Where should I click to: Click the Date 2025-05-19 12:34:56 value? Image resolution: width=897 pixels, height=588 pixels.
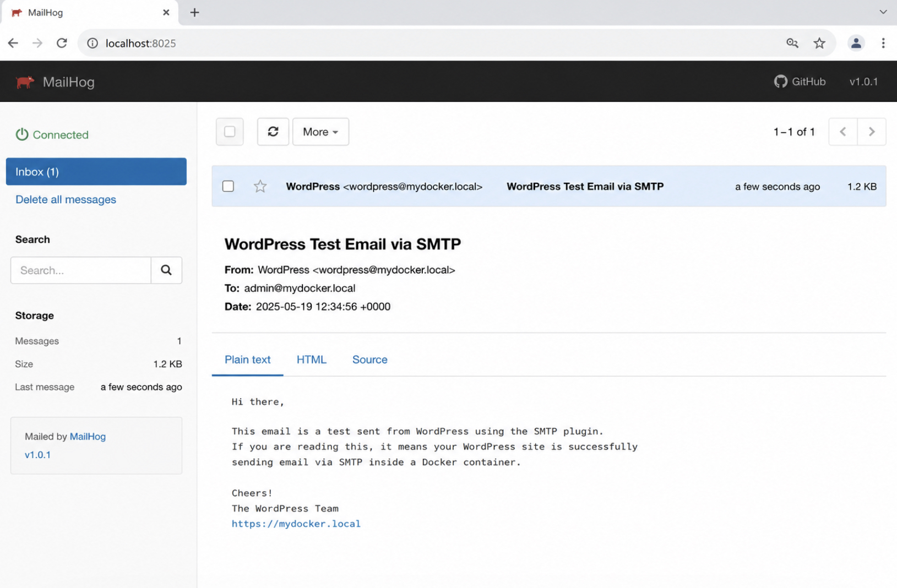[x=323, y=307]
